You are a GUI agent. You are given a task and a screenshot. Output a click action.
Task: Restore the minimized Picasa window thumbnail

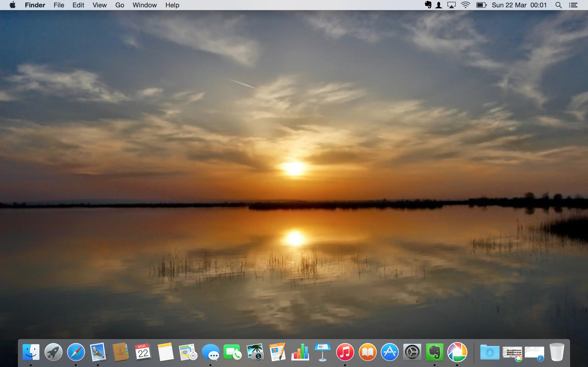512,353
